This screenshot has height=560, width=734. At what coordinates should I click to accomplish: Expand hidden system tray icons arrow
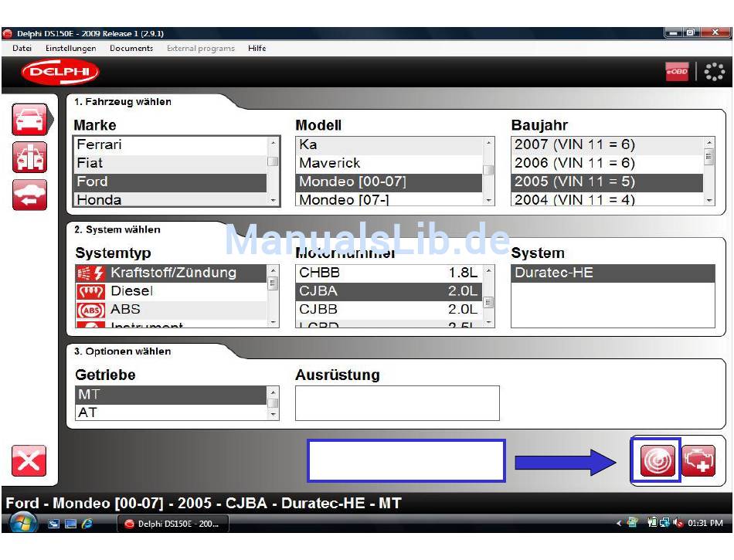pyautogui.click(x=619, y=523)
